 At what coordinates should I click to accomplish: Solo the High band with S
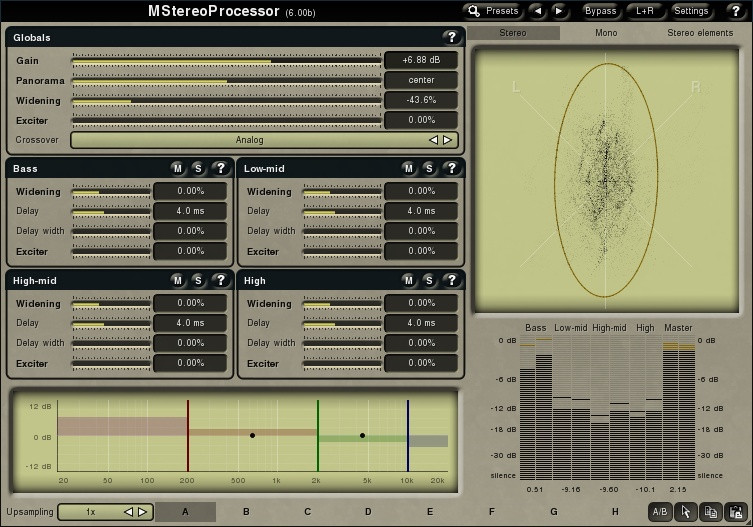429,281
